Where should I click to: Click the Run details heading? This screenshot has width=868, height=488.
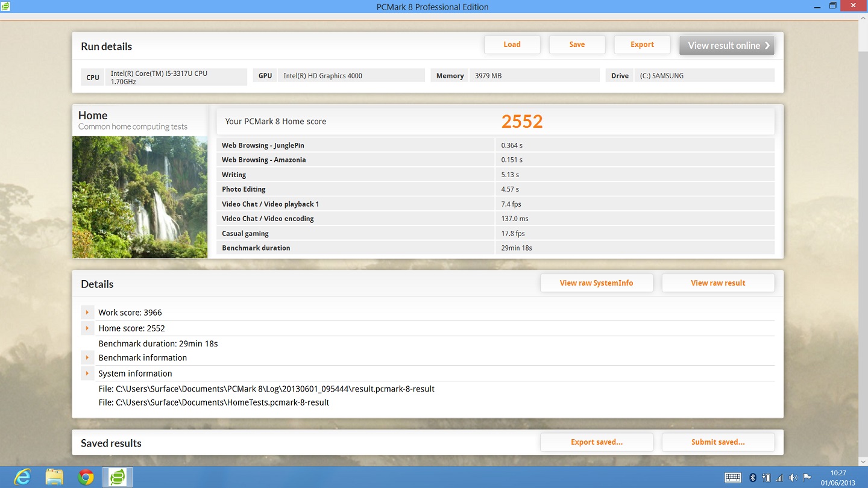[x=106, y=46]
